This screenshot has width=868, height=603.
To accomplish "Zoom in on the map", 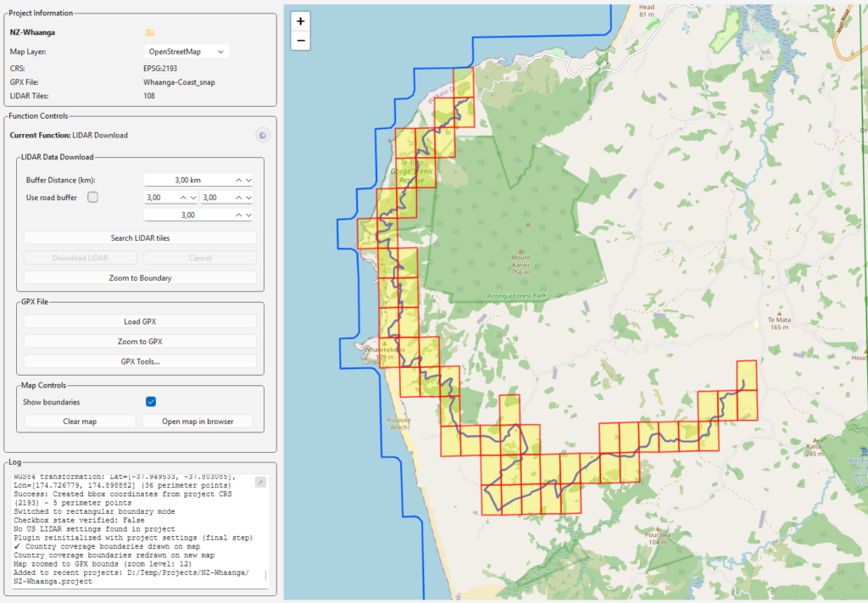I will click(300, 20).
